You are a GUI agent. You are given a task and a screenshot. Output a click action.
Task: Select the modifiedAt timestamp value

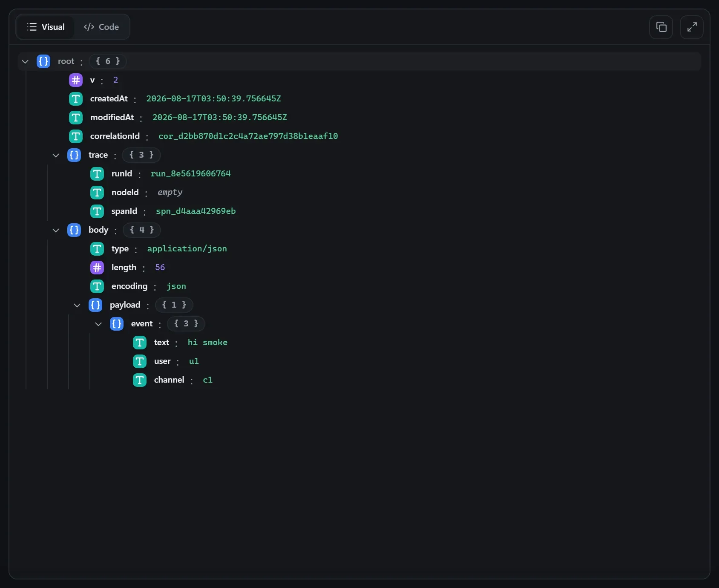pyautogui.click(x=220, y=118)
